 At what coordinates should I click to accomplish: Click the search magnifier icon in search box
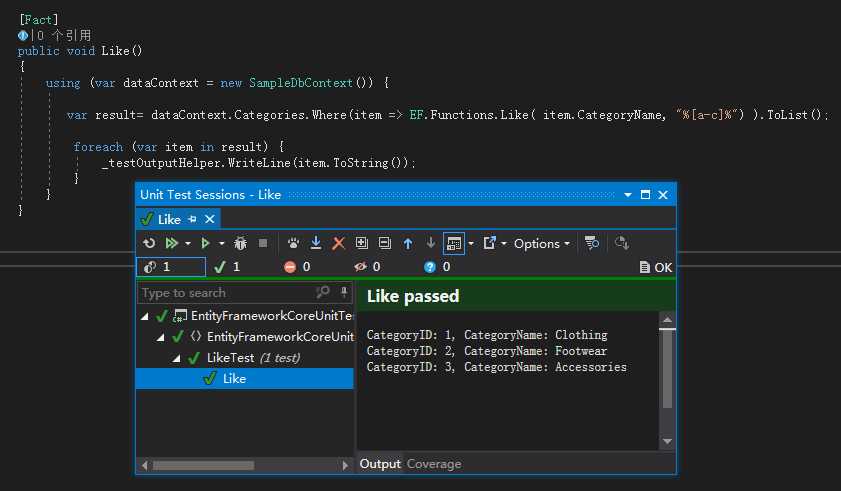coord(323,292)
